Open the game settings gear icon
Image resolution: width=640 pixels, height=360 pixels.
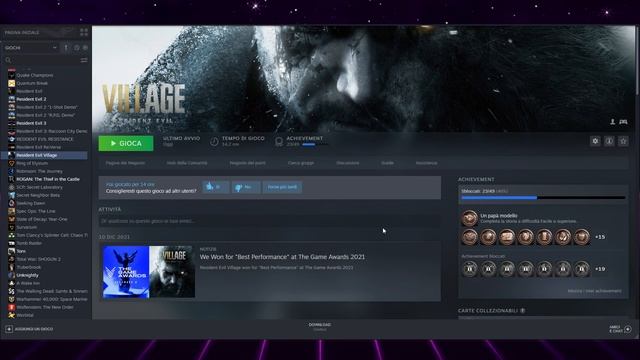click(595, 141)
